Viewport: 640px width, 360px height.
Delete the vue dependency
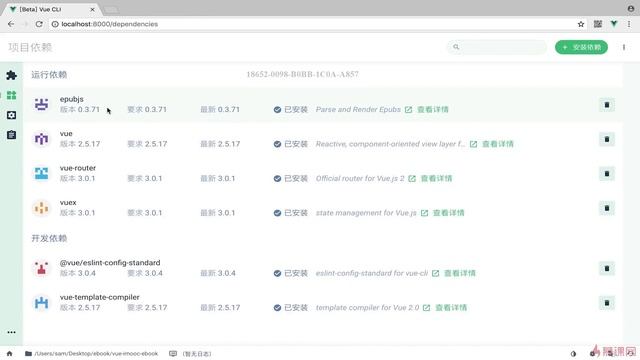pyautogui.click(x=607, y=139)
